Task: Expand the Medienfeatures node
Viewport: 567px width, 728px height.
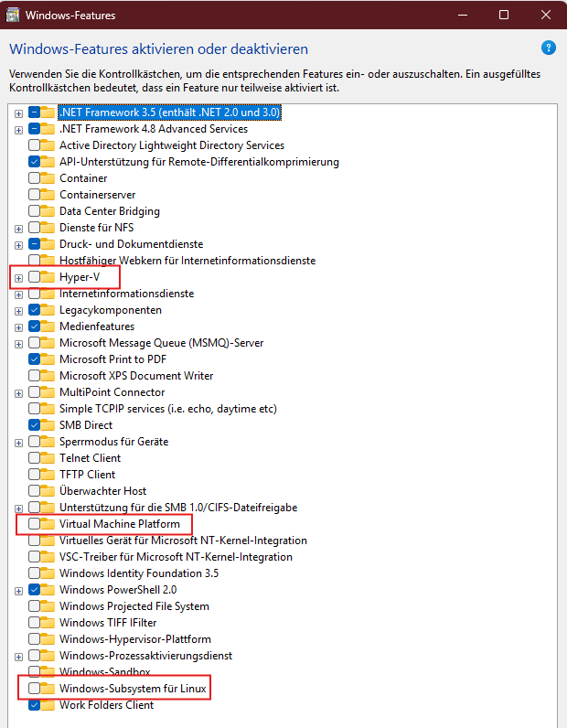Action: [x=18, y=327]
